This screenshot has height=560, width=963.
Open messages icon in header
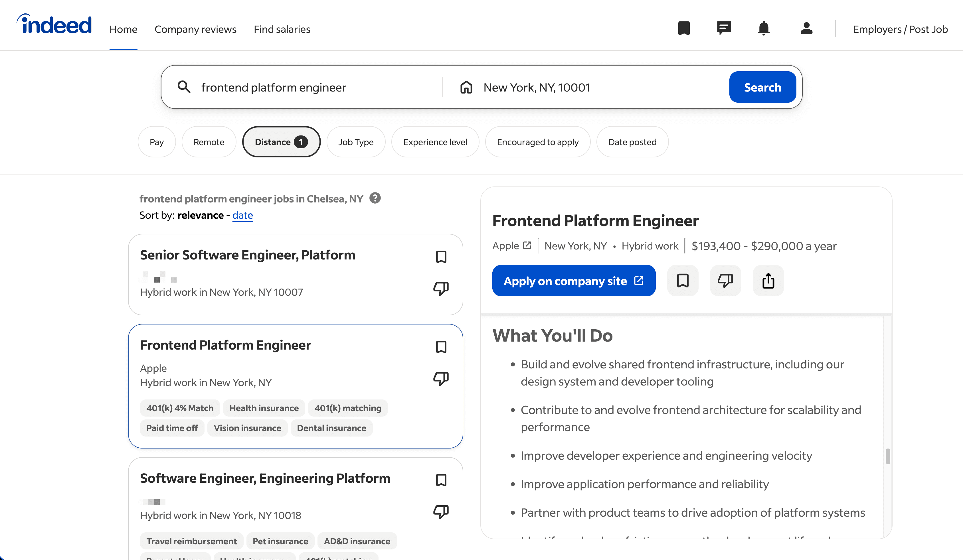pos(724,28)
